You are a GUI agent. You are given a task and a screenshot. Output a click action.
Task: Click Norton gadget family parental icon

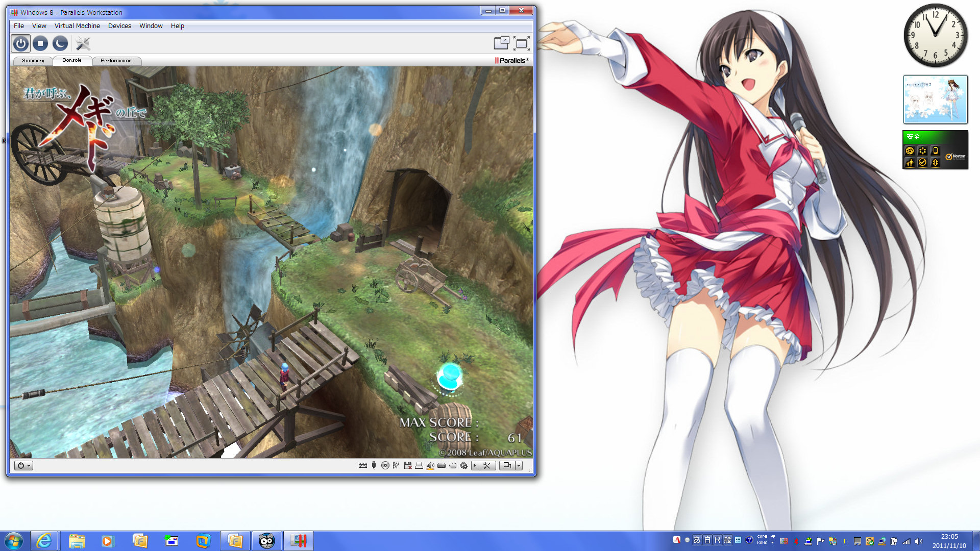click(910, 163)
